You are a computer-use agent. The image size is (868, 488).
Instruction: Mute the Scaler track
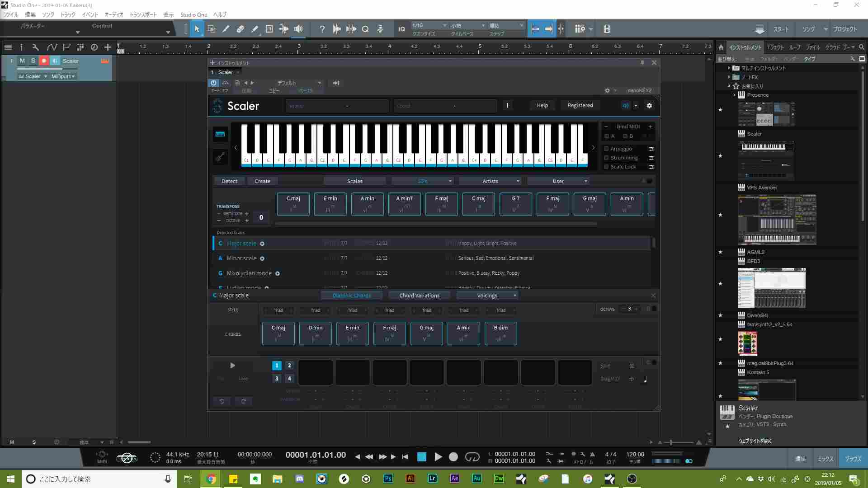point(22,61)
